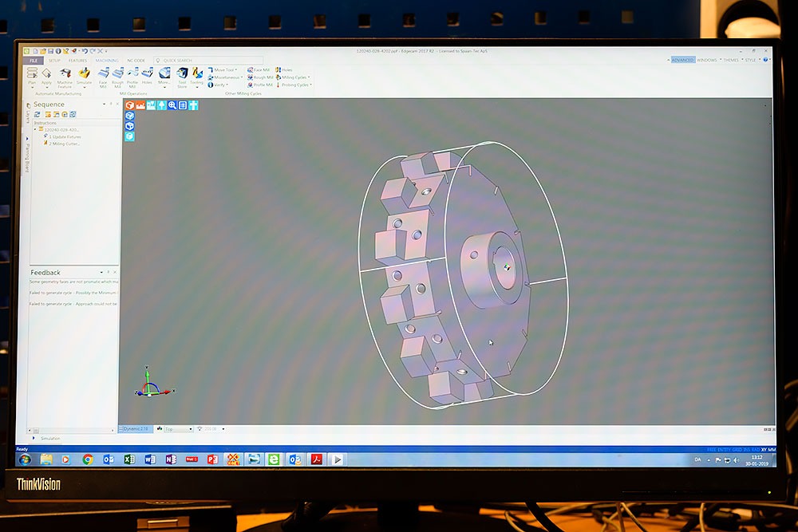Click the orange cube view icon

(x=130, y=105)
